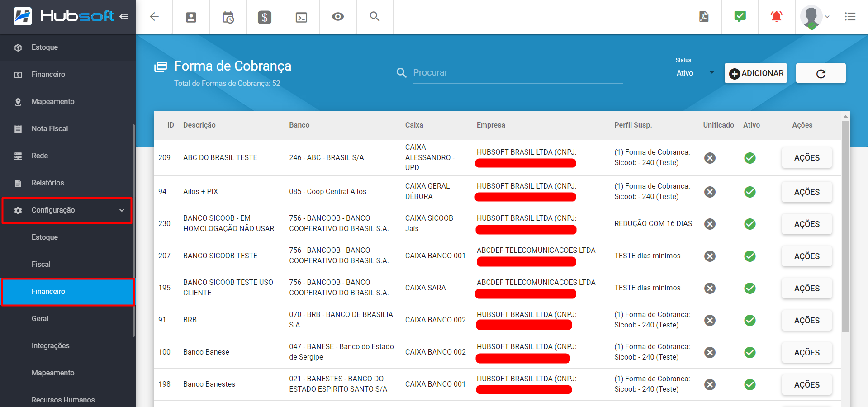The height and width of the screenshot is (407, 868).
Task: Toggle Ativo check for Ailos + PIX
Action: (x=750, y=192)
